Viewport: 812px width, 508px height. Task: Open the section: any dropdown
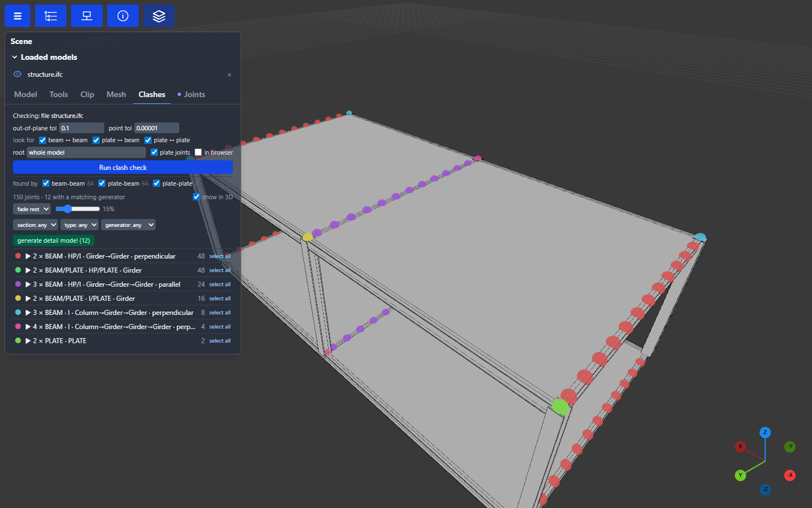coord(36,225)
